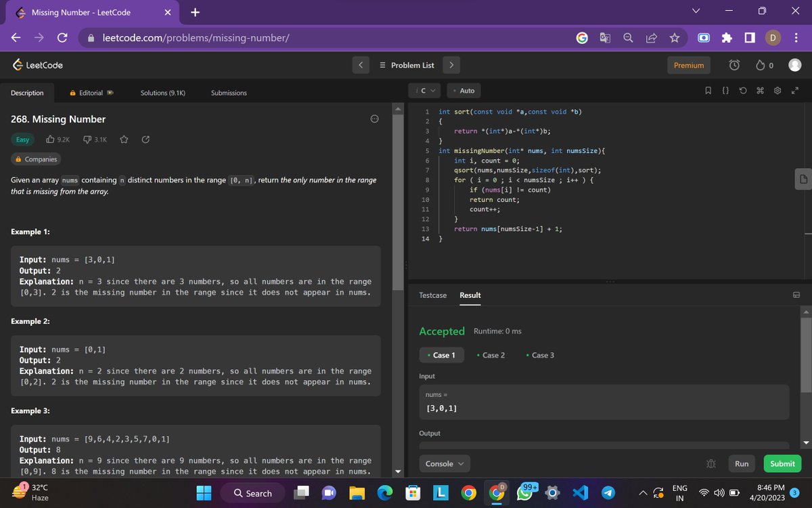Open Google Translate icon in address bar
The image size is (812, 508).
605,39
